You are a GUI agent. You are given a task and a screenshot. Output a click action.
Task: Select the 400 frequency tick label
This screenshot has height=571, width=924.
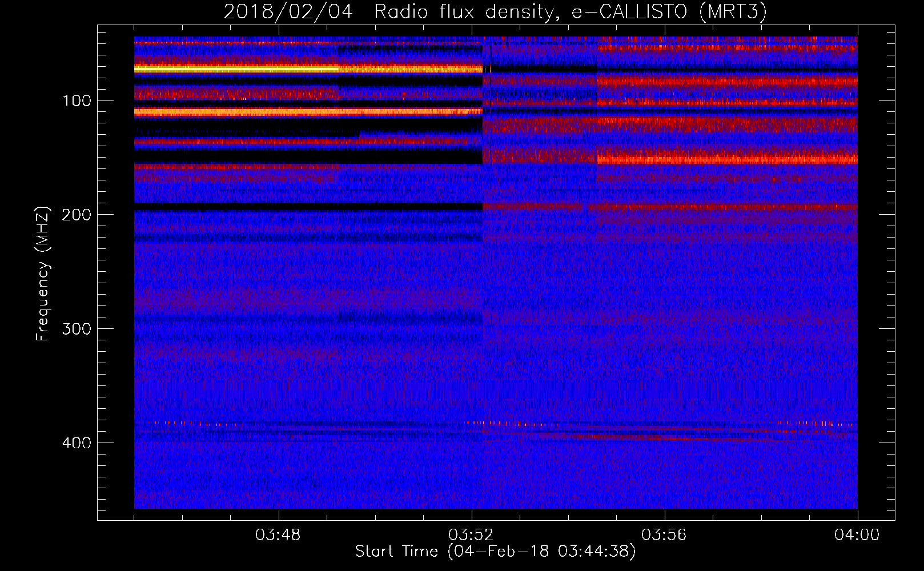tap(77, 443)
